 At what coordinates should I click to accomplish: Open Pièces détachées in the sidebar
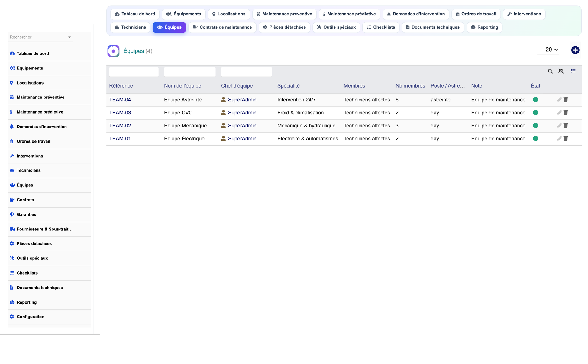pos(49,244)
